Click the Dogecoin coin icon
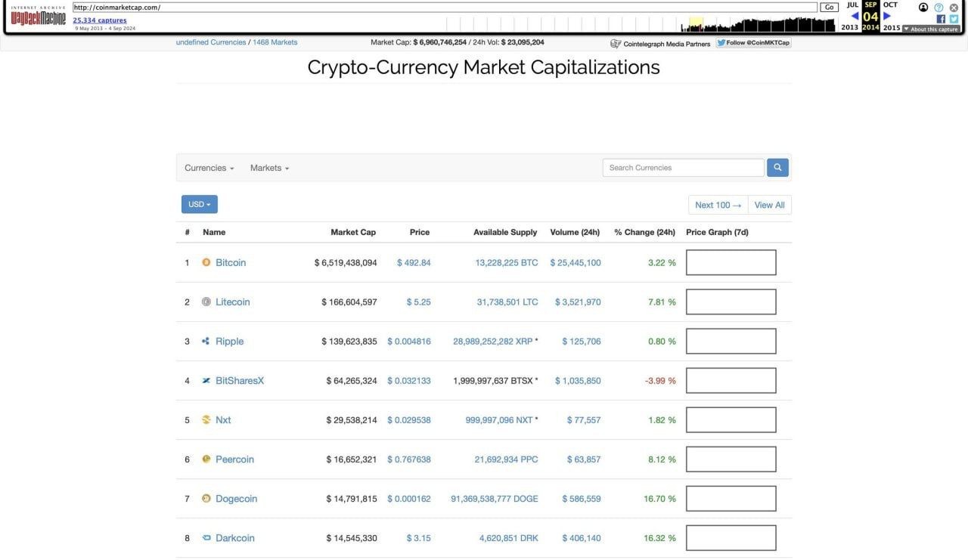 206,498
